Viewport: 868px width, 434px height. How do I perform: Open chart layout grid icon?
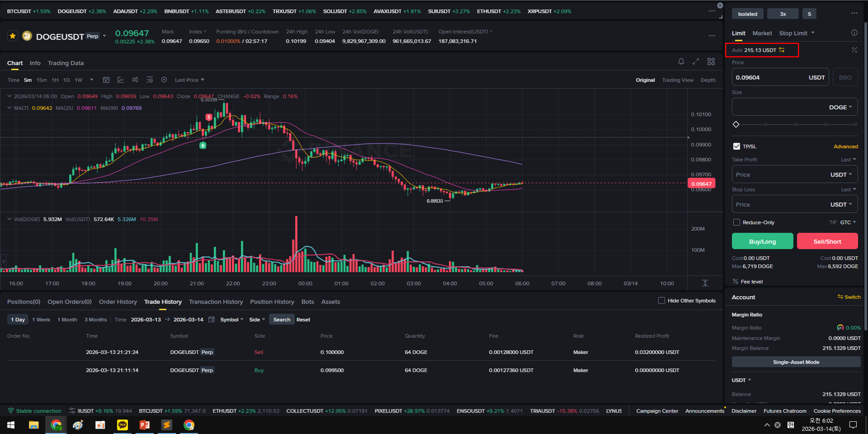tap(711, 62)
